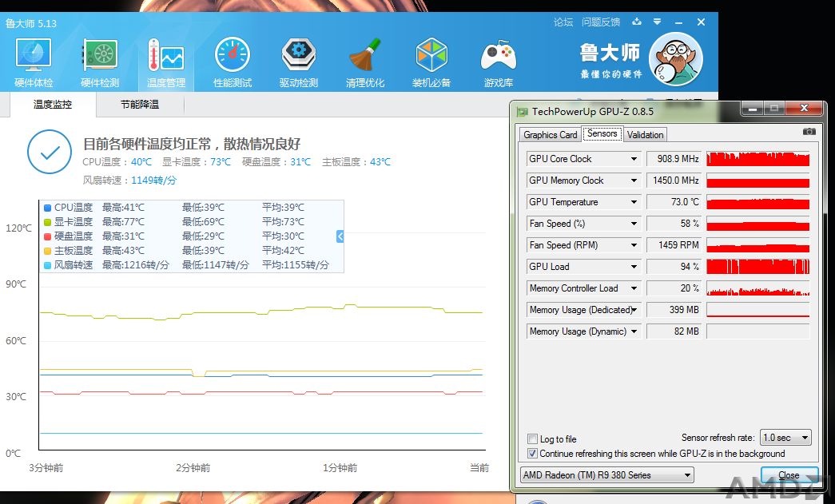
Task: Open 论坛 forum link
Action: pos(563,22)
